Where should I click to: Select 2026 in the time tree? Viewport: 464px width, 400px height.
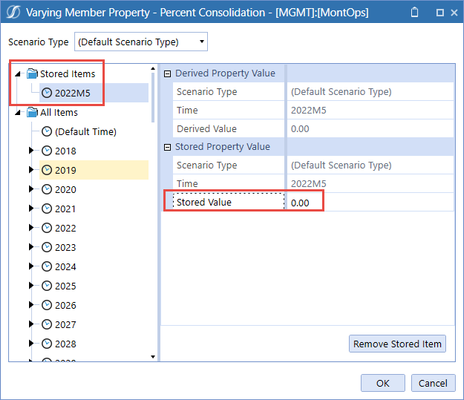point(65,305)
